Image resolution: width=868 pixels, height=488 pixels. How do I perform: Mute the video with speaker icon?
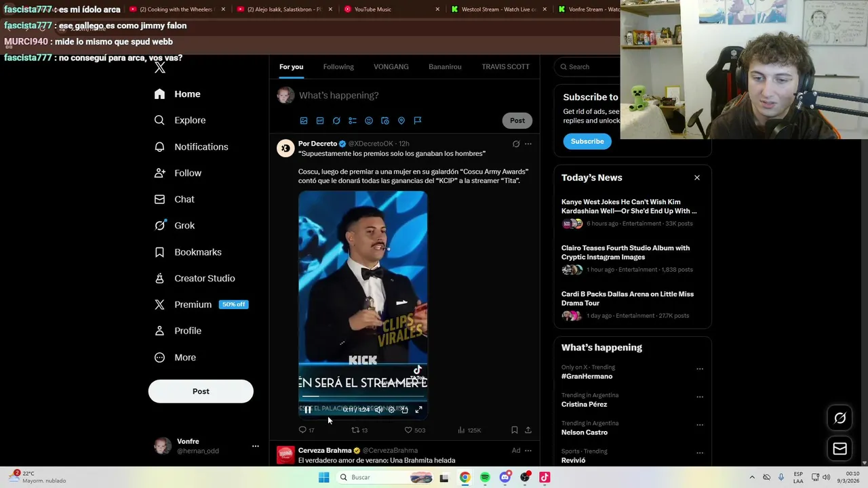click(x=378, y=409)
